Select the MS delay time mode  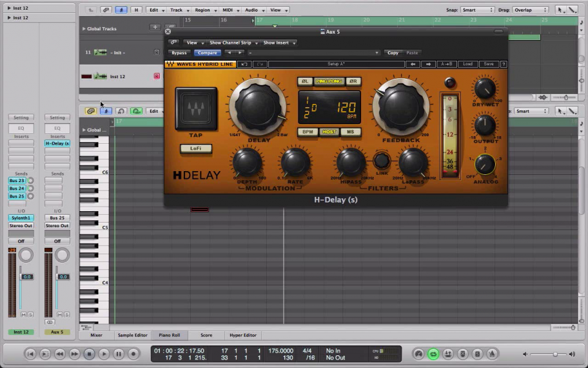click(x=350, y=132)
